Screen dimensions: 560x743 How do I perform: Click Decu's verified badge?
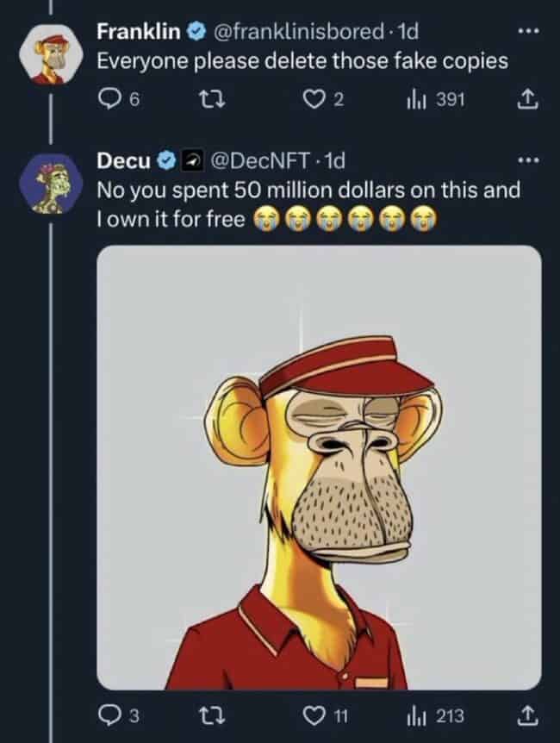(x=166, y=159)
